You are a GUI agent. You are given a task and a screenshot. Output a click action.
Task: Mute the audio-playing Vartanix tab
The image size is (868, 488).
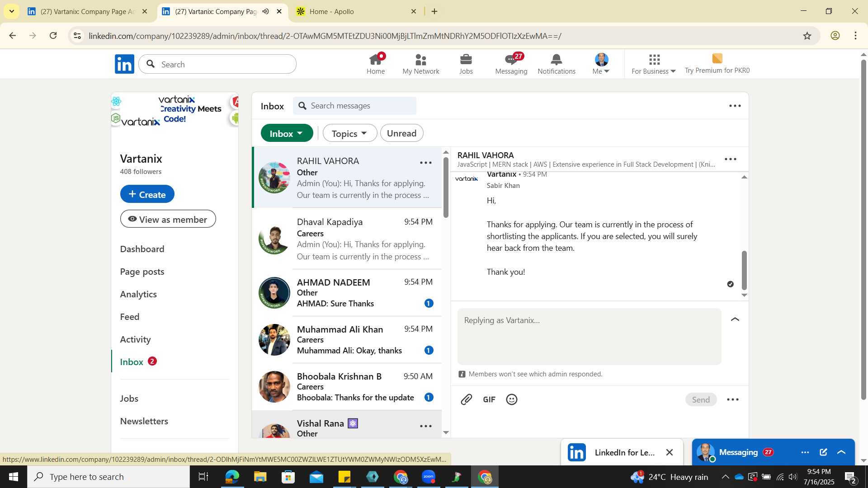(266, 11)
